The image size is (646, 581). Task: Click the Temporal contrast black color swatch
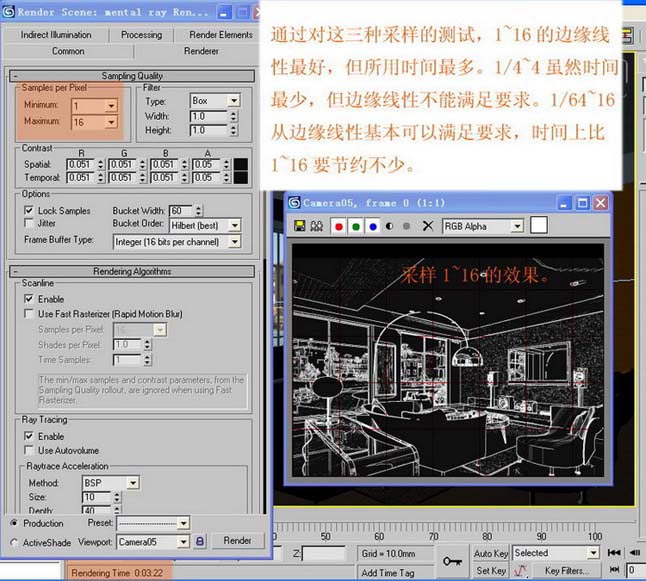pos(241,178)
